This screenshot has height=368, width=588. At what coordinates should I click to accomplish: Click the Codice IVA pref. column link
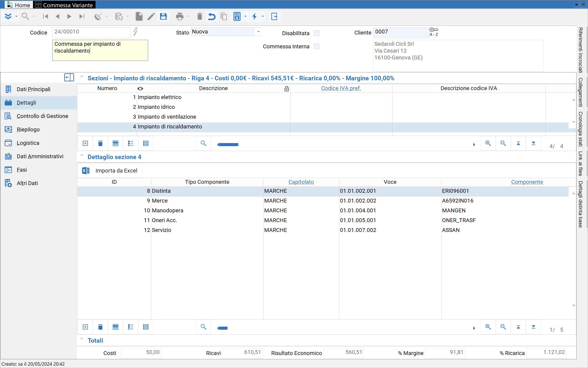tap(341, 88)
